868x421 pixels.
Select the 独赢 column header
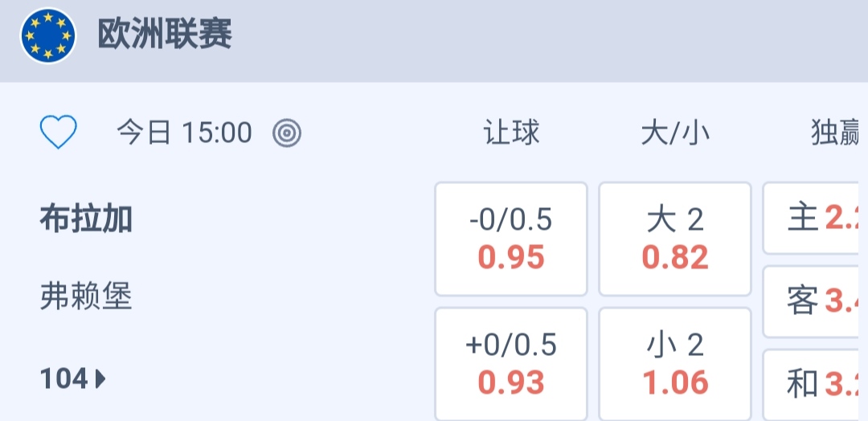(836, 133)
